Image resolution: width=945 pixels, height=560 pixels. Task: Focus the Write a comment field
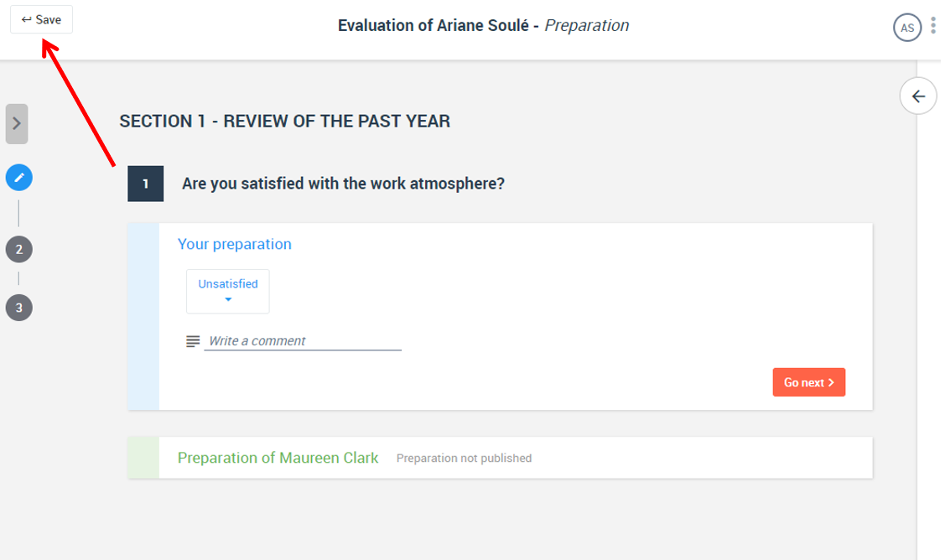pos(303,340)
